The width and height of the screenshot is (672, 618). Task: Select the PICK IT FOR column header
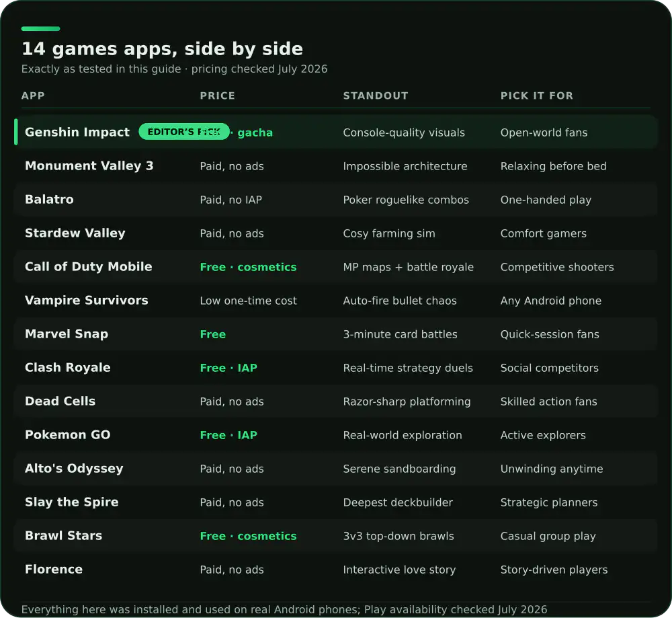(536, 95)
